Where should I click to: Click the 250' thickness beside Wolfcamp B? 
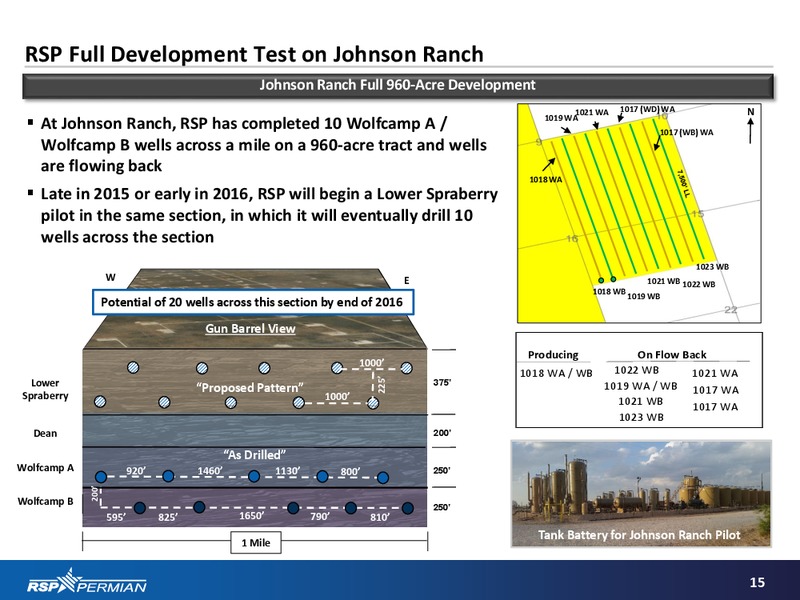coord(442,507)
